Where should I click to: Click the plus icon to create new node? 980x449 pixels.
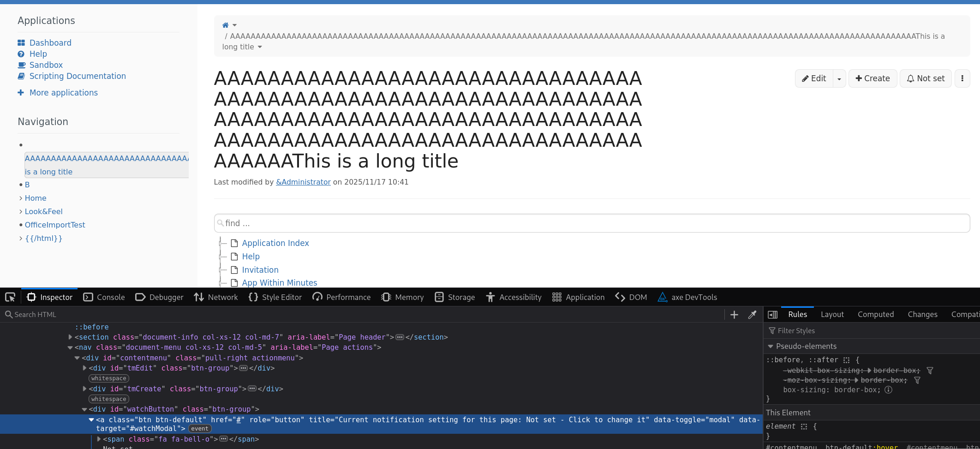734,315
